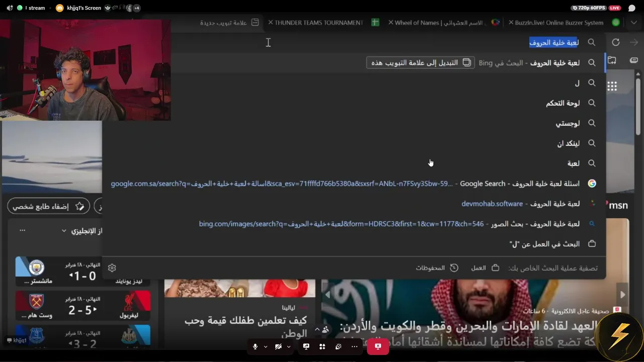Open microphone options arrow in call bar
Screen dimensions: 644x362
[x=265, y=346]
